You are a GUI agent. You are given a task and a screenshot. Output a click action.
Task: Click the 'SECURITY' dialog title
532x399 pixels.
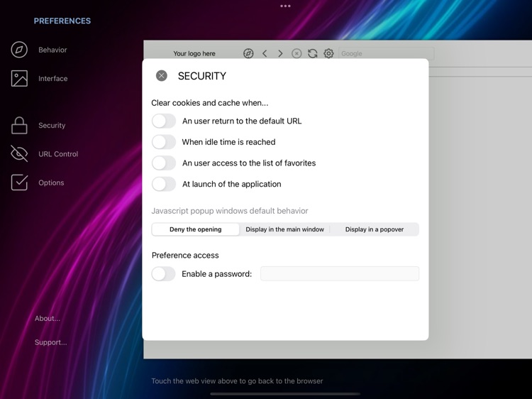(x=202, y=76)
